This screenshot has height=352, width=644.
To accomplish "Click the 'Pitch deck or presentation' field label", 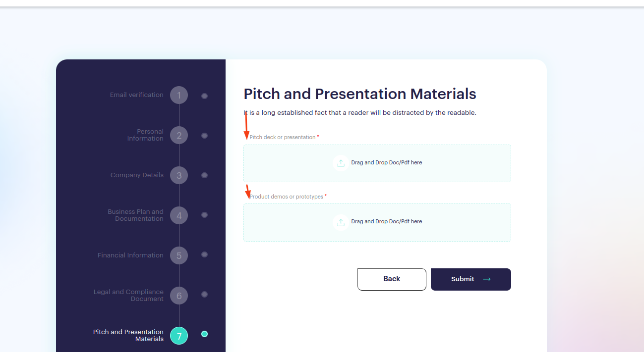I will tap(283, 137).
